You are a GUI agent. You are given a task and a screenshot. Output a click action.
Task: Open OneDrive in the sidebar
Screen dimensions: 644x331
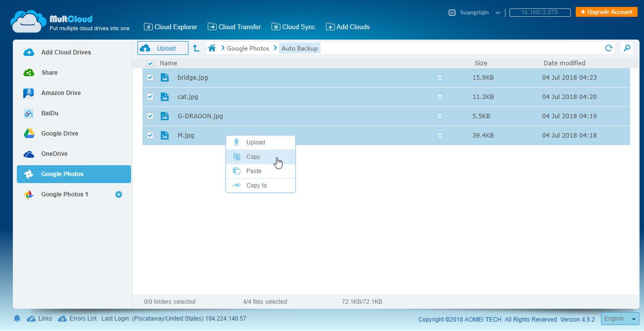pyautogui.click(x=54, y=154)
